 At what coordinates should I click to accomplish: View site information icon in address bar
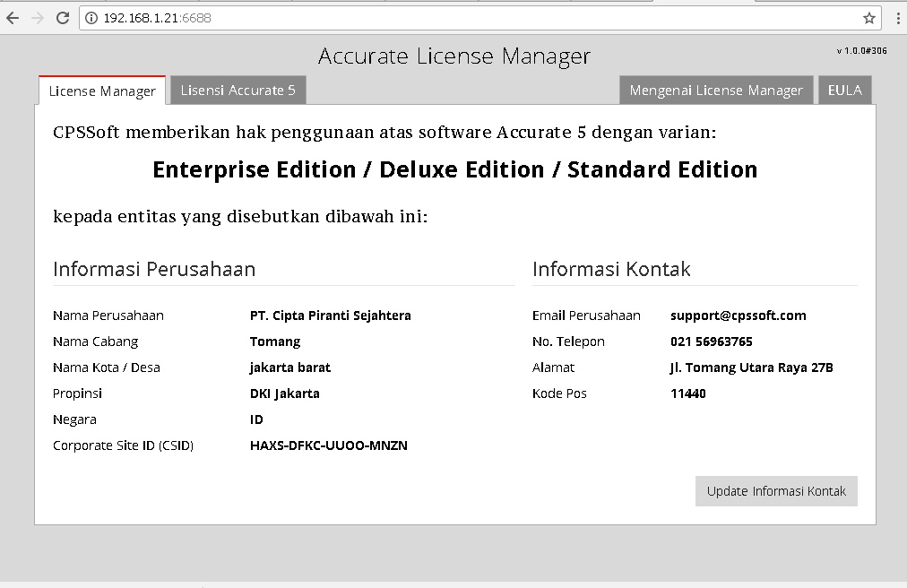click(x=91, y=18)
